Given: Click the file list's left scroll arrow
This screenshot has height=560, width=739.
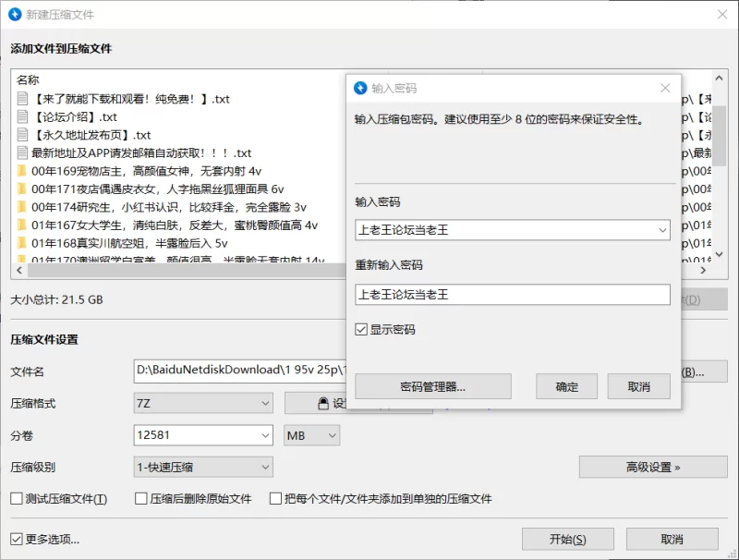Looking at the screenshot, I should tap(19, 270).
